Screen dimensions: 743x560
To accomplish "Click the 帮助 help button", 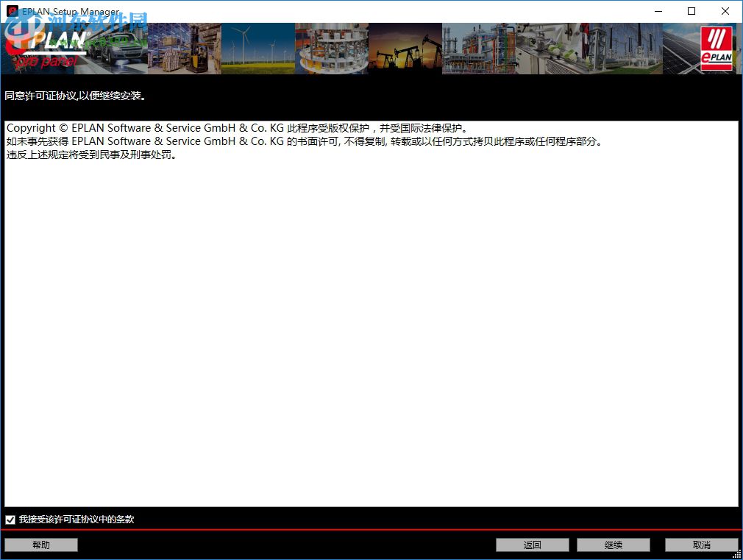I will pos(41,545).
